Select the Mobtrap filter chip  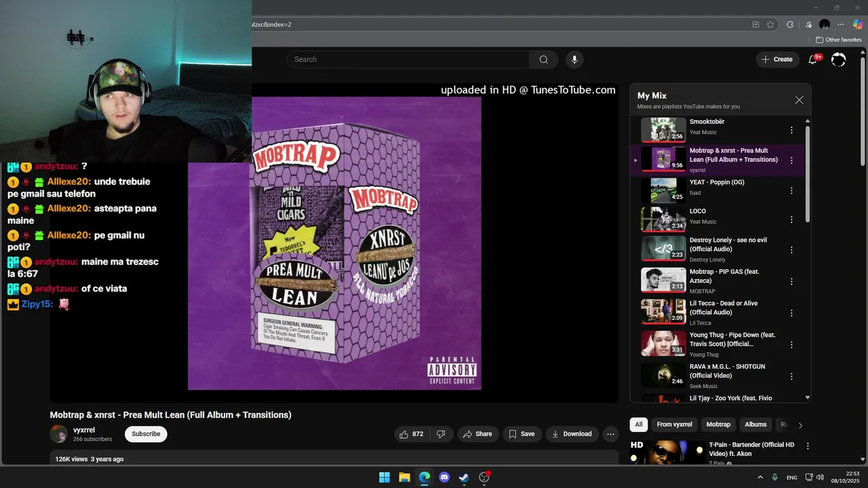click(x=718, y=425)
